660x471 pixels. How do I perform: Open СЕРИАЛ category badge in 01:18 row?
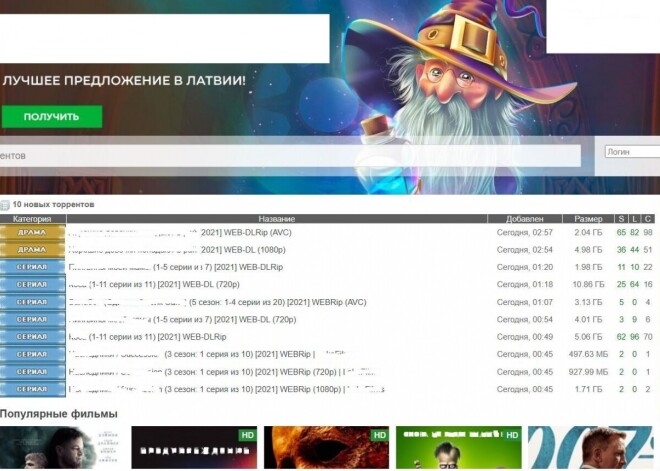click(32, 285)
